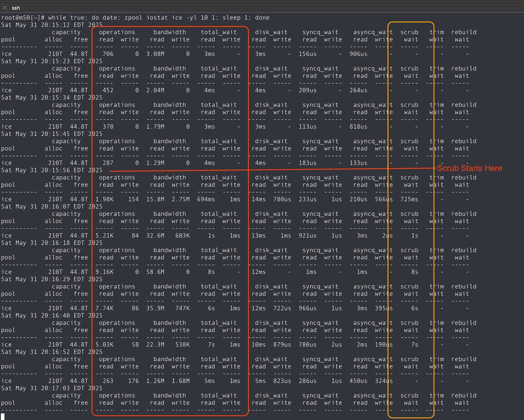Click the read operations value 7.74K

click(105, 308)
